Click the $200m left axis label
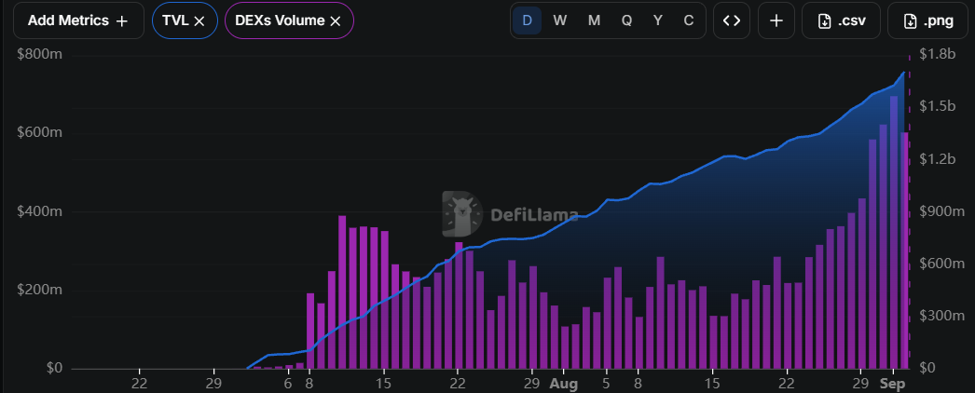This screenshot has width=975, height=393. pos(40,290)
